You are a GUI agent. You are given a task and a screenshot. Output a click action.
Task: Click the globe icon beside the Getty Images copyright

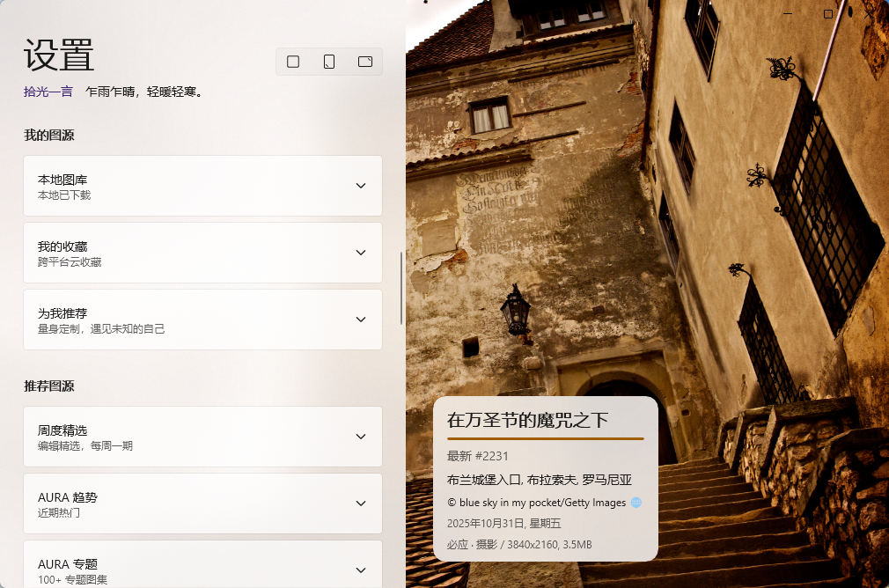pyautogui.click(x=636, y=503)
